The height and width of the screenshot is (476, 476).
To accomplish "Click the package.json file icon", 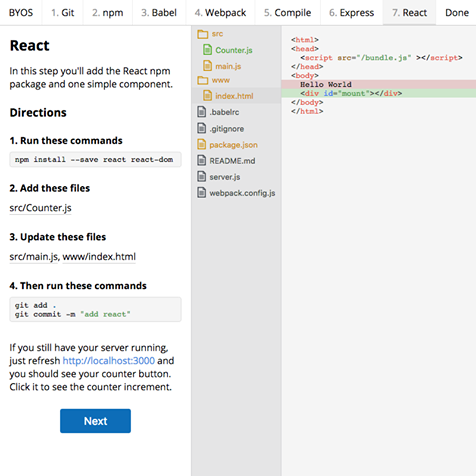I will click(202, 145).
